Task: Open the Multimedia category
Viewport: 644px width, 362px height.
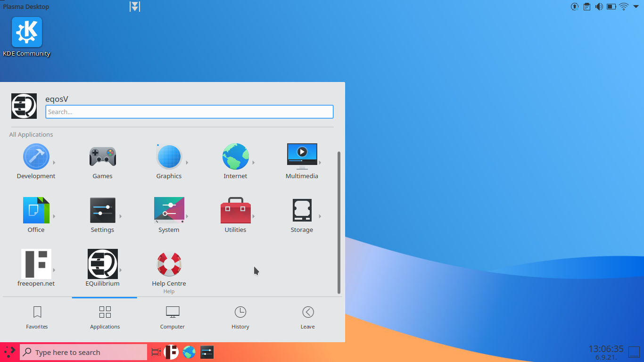Action: coord(302,162)
